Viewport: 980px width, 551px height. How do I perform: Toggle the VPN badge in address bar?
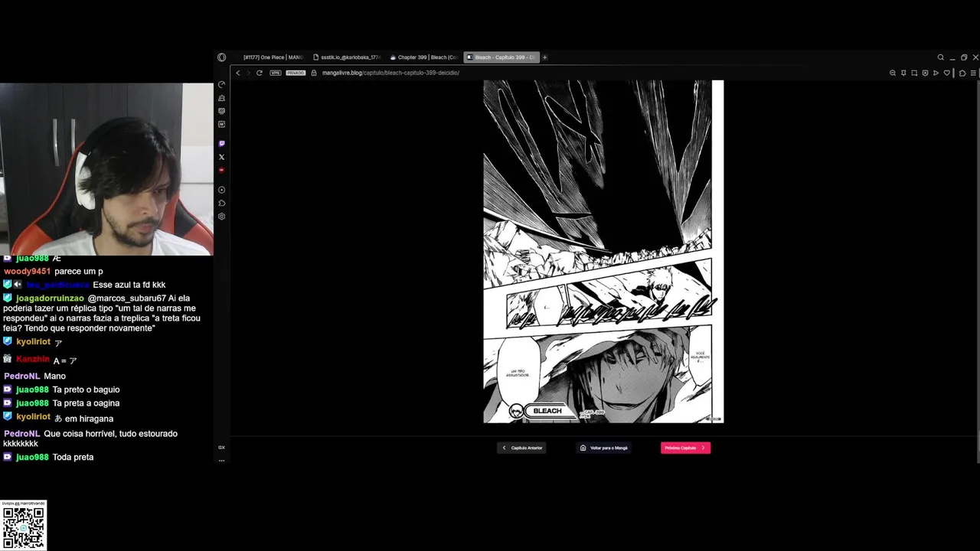(276, 73)
